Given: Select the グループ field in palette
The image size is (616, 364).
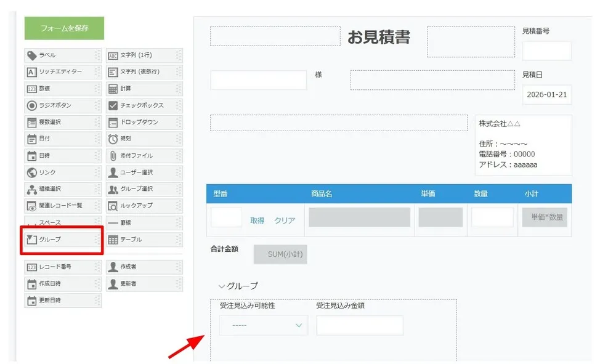Looking at the screenshot, I should [62, 240].
